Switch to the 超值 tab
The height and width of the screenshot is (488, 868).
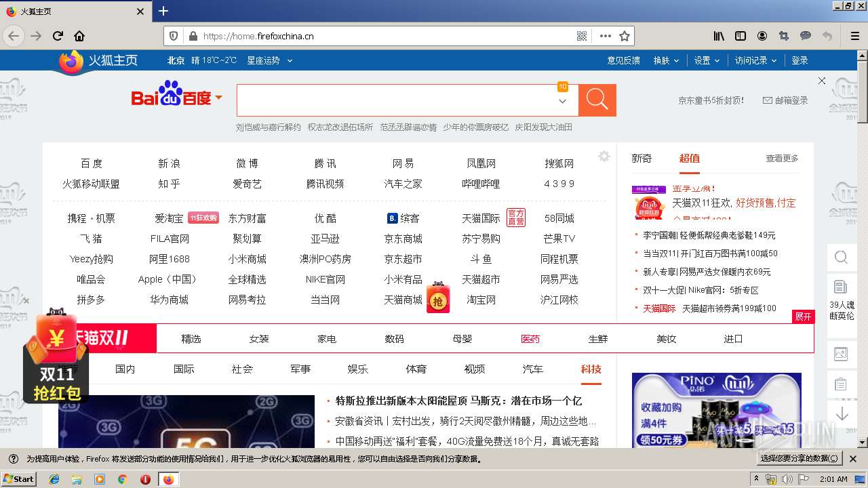pos(689,158)
